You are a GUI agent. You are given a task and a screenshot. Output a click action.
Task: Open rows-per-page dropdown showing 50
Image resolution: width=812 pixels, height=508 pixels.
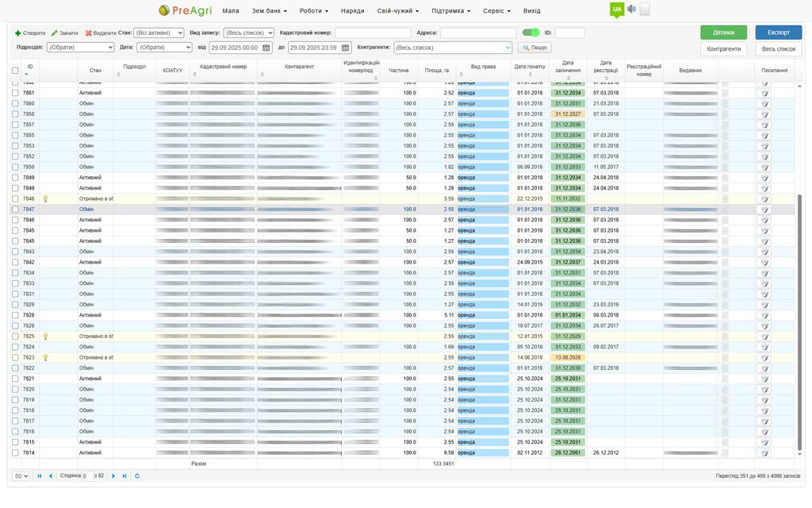[x=21, y=475]
